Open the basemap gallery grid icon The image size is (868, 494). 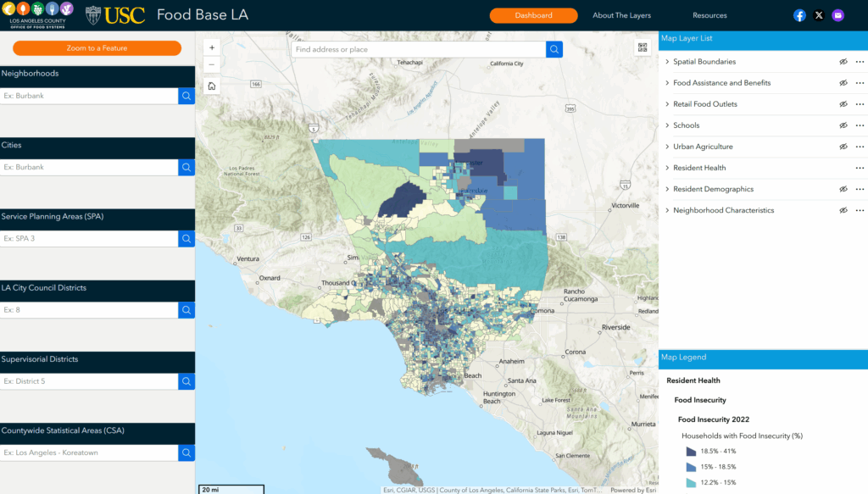point(643,48)
